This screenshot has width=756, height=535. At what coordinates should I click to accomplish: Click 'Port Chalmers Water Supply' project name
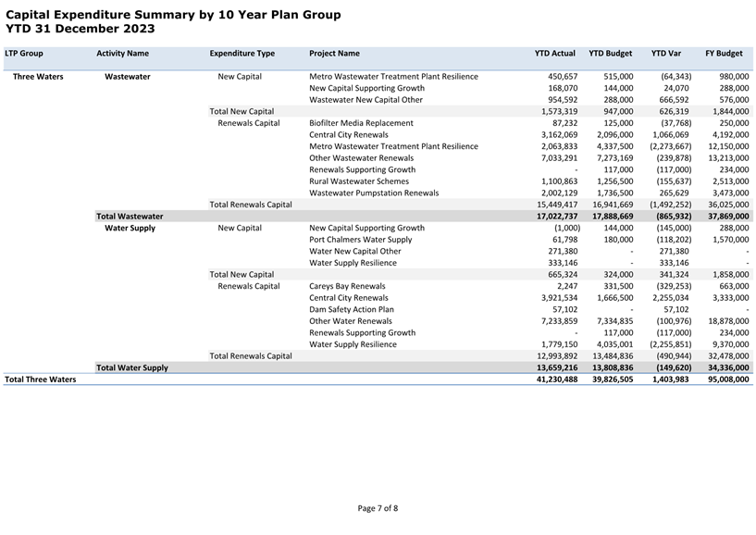(361, 240)
